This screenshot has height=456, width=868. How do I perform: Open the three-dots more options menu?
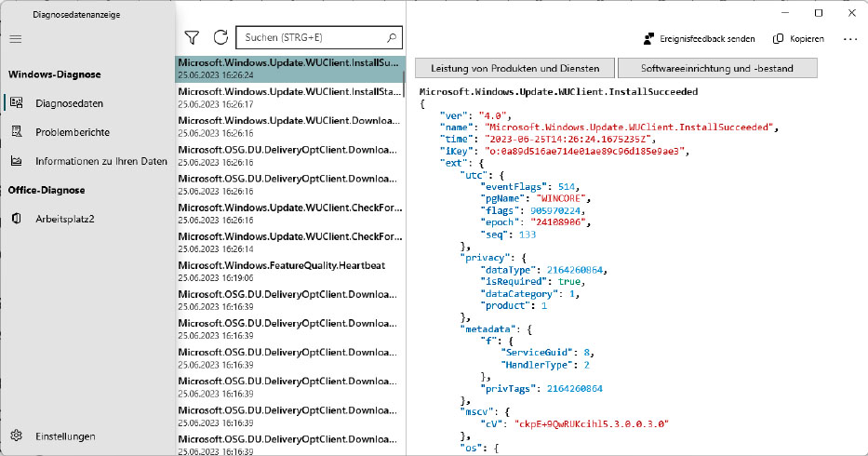[849, 39]
